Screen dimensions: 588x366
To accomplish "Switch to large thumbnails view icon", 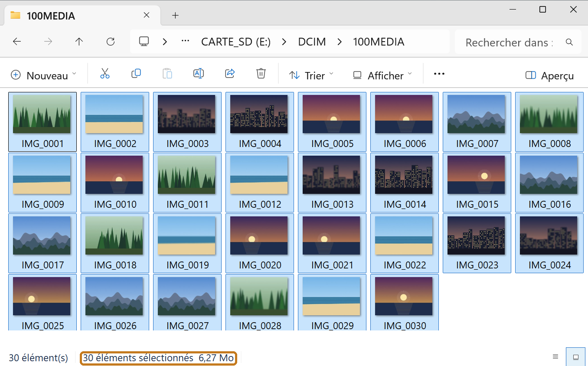I will pyautogui.click(x=576, y=357).
